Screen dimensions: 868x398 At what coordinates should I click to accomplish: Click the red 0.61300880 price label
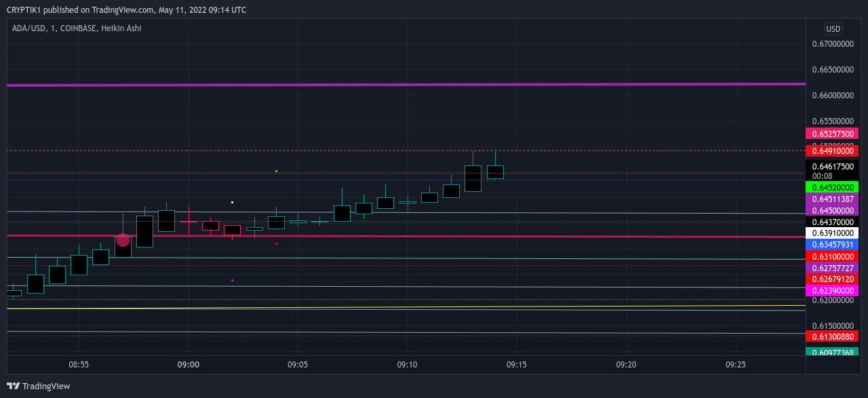tap(832, 336)
